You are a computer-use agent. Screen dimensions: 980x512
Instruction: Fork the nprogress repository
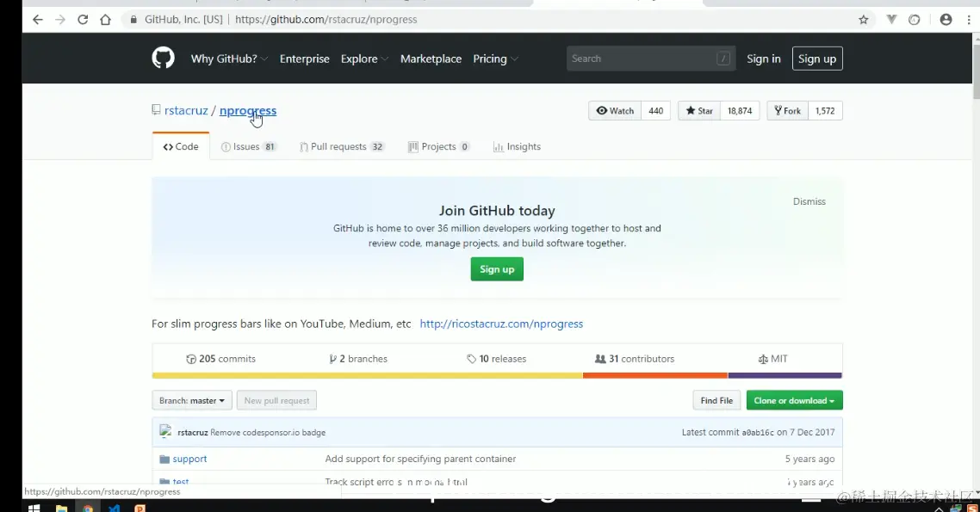point(787,110)
